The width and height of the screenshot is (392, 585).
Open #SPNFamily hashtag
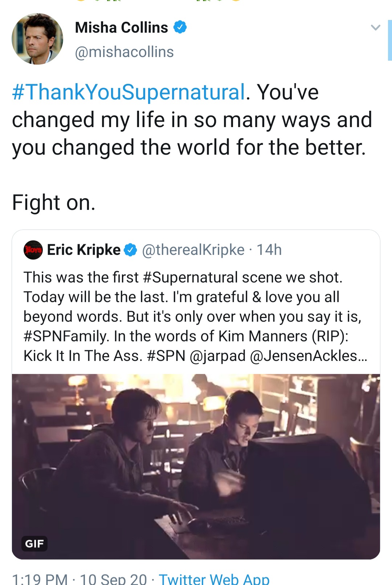point(66,336)
